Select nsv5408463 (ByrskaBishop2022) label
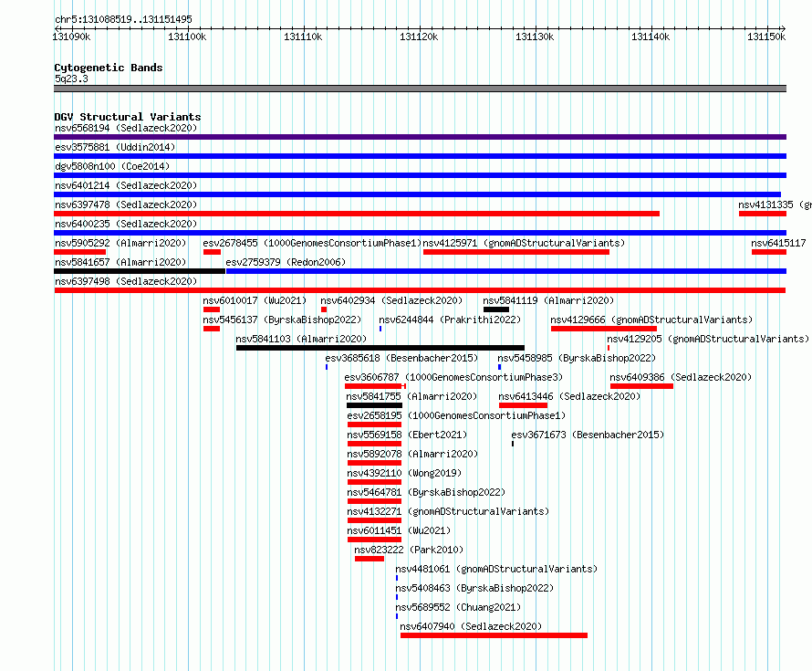 (474, 588)
